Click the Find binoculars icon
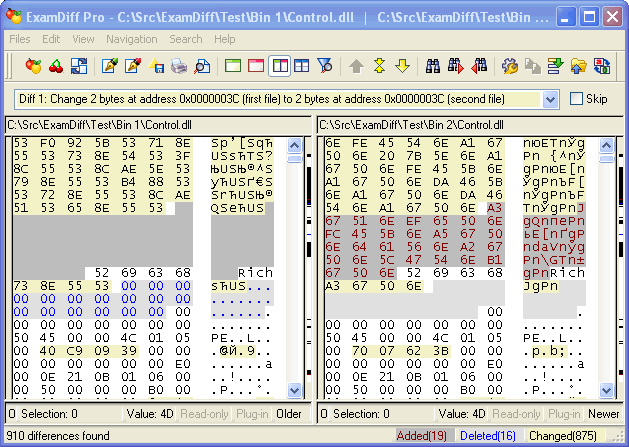Image resolution: width=629 pixels, height=447 pixels. 433,65
